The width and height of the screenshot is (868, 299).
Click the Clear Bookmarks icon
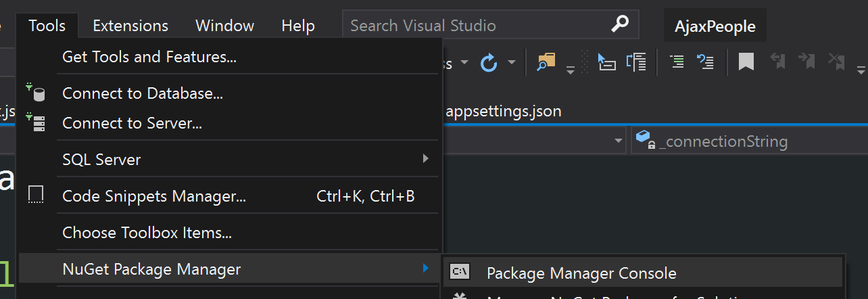pos(837,62)
